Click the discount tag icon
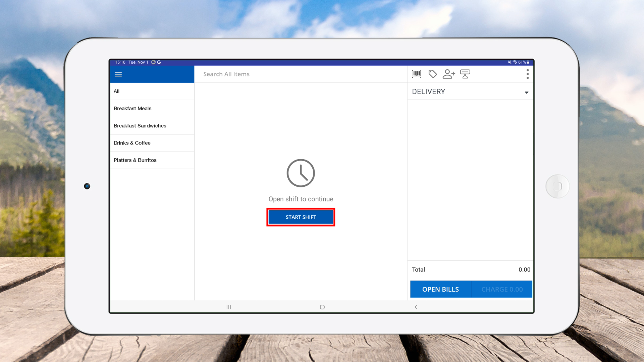The image size is (644, 362). [433, 74]
